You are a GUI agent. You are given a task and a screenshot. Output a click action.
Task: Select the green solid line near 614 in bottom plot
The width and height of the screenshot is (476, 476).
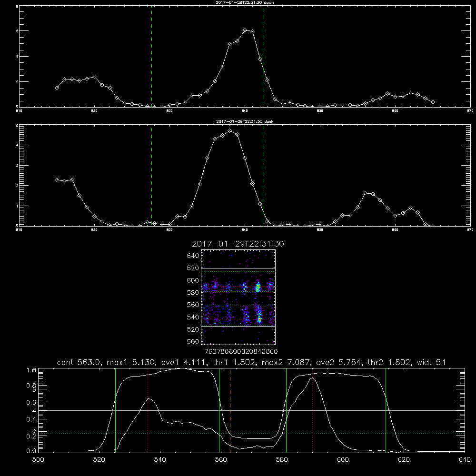386,410
